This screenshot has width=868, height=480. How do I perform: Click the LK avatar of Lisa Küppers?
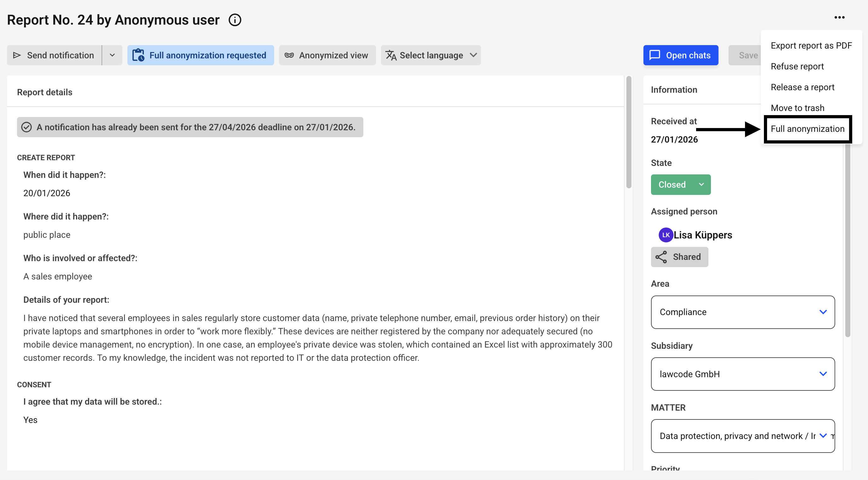tap(666, 235)
